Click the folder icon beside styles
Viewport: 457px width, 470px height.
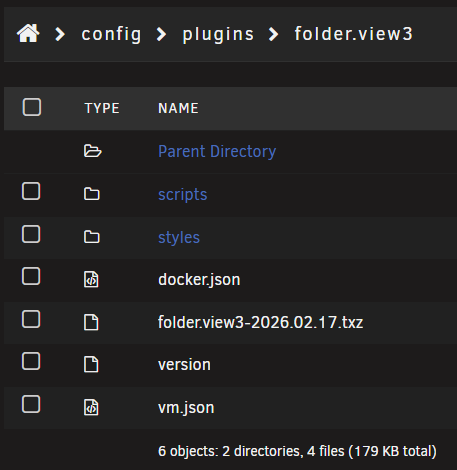(92, 237)
